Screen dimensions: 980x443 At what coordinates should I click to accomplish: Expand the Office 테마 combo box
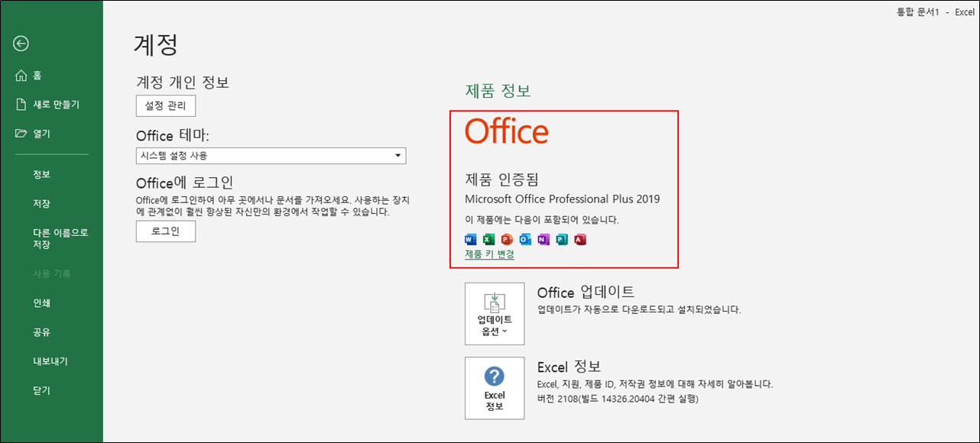point(271,156)
